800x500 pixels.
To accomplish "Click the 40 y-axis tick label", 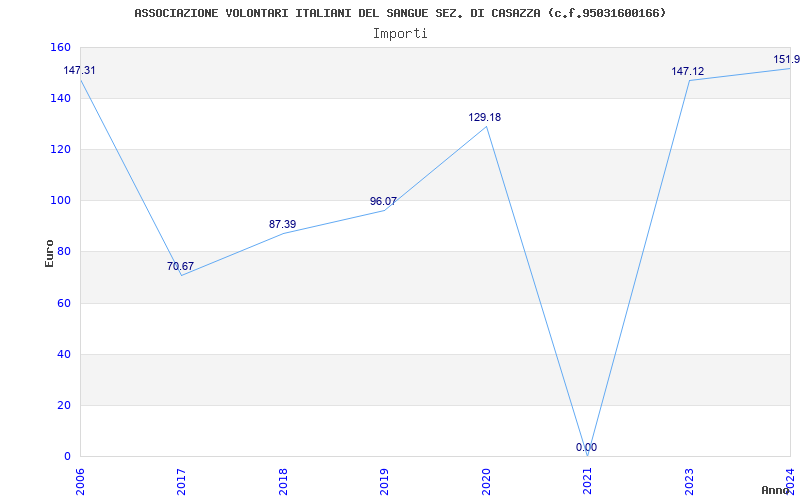I will pos(63,355).
